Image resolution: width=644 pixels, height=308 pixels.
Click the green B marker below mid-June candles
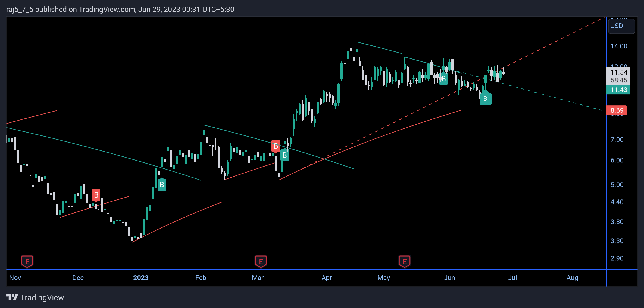click(485, 98)
